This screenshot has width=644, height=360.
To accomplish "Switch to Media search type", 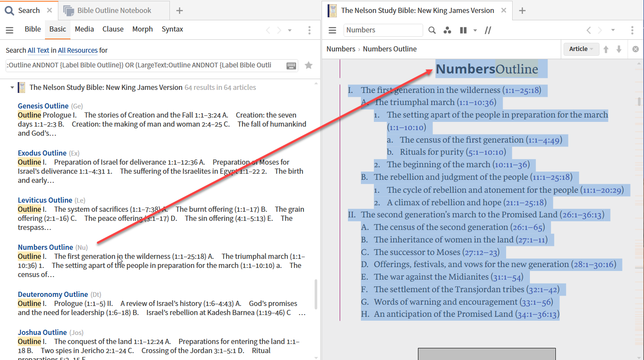I will click(84, 29).
